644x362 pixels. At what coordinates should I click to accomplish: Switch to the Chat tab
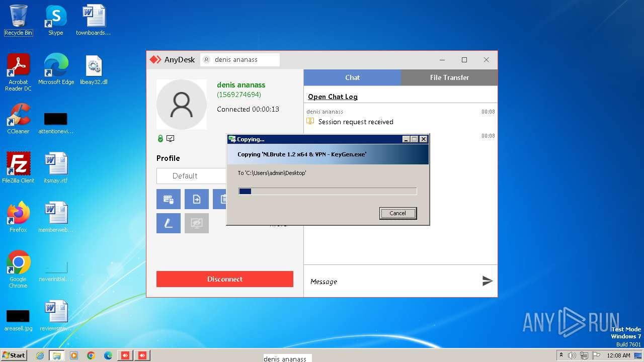pos(352,77)
